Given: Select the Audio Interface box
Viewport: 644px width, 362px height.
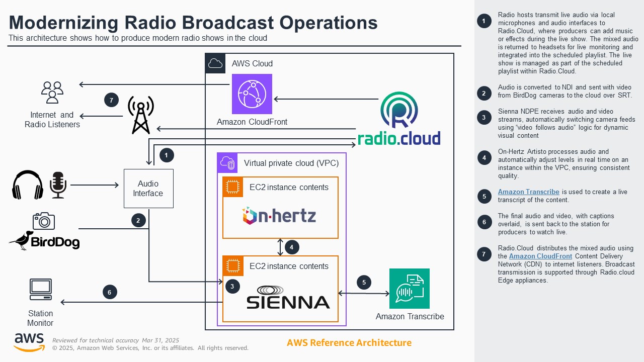Looking at the screenshot, I should pos(148,188).
